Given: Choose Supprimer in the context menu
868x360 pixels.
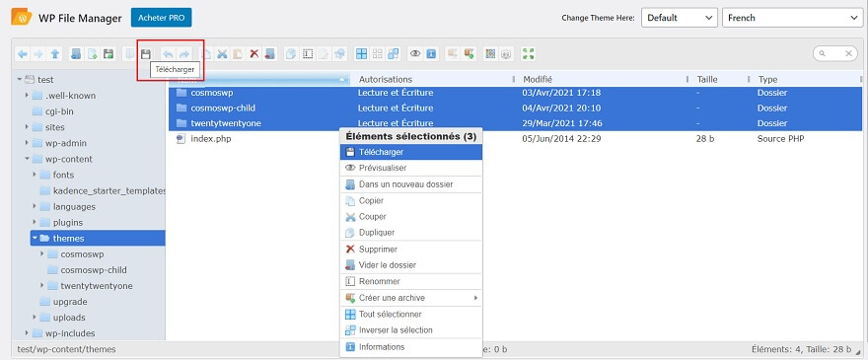Looking at the screenshot, I should 411,250.
